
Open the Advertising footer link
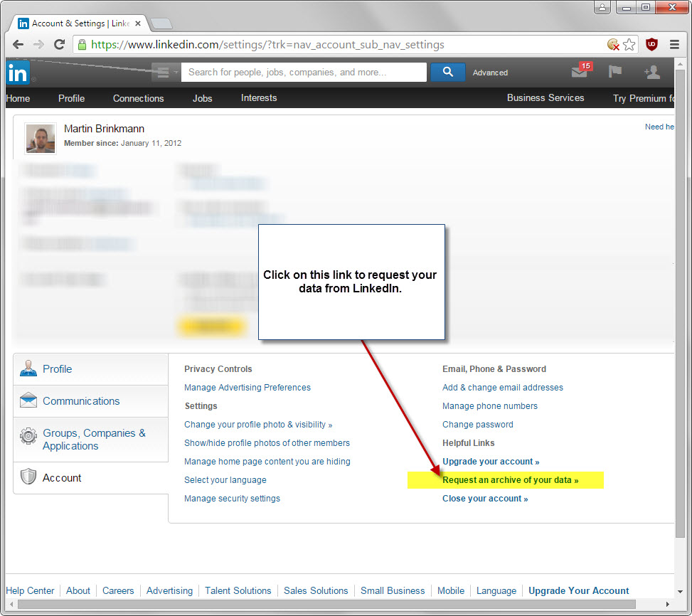[x=169, y=591]
